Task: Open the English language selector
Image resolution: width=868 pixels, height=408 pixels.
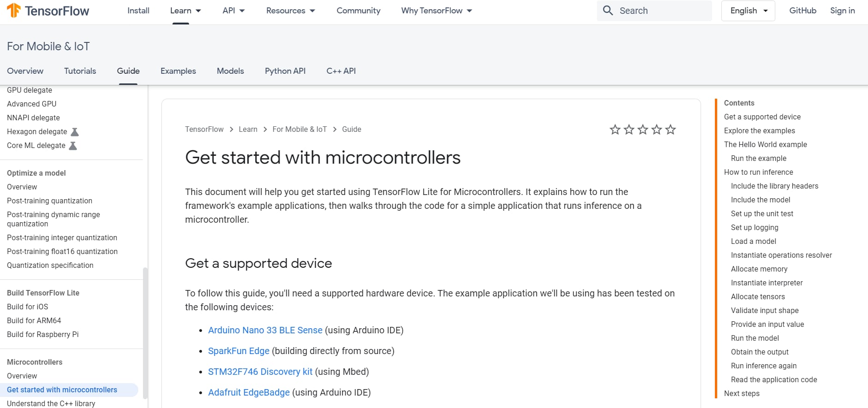Action: (x=748, y=11)
